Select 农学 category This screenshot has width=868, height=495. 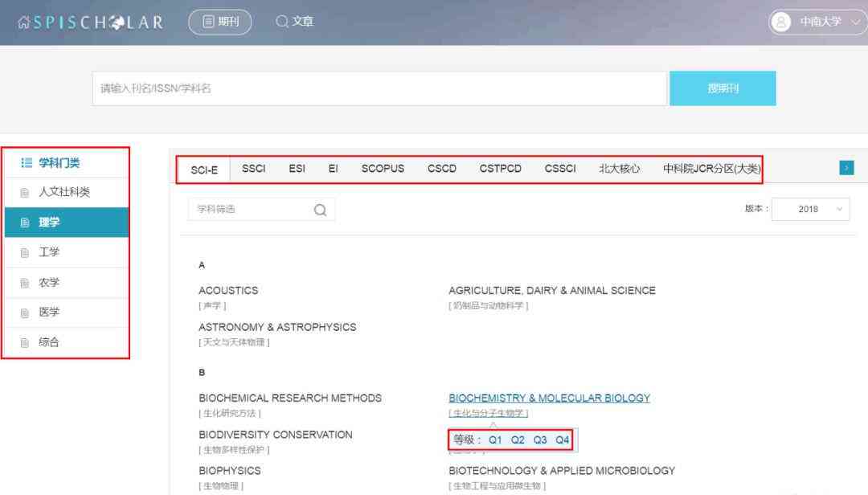67,282
